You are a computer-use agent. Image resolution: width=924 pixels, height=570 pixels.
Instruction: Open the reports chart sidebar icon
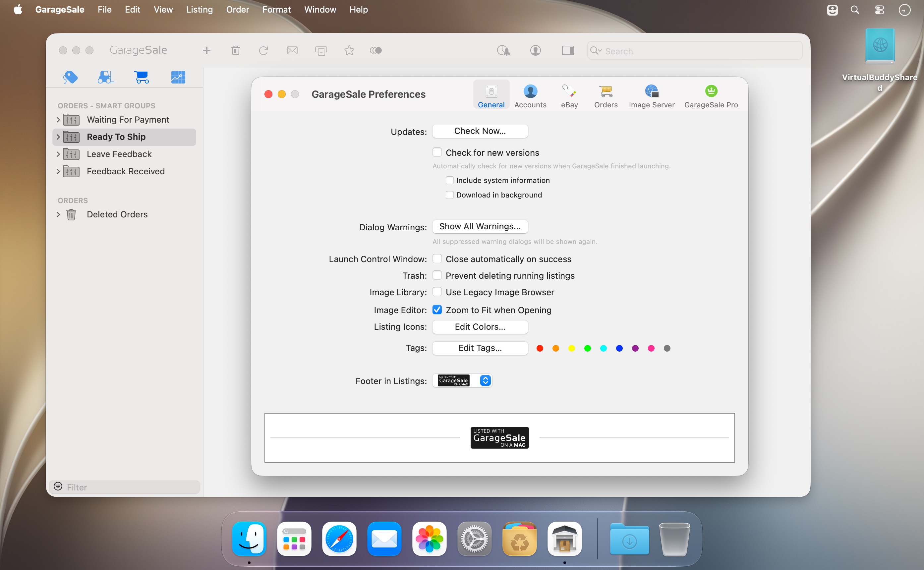pyautogui.click(x=178, y=77)
